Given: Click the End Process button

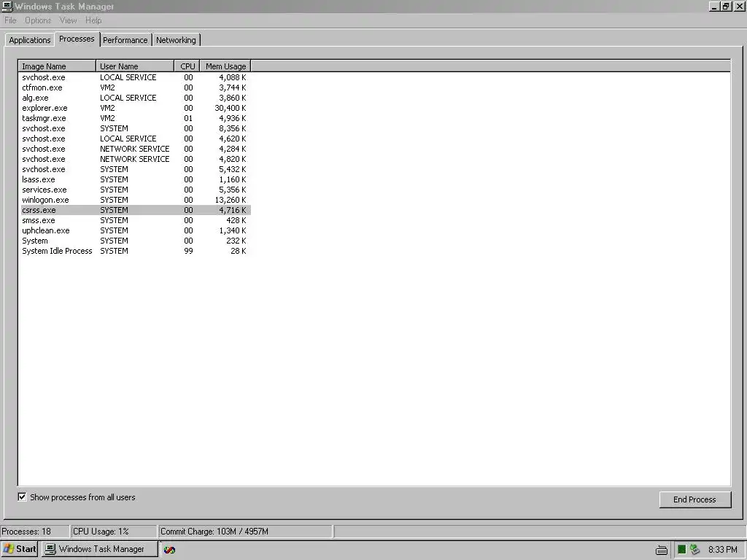Looking at the screenshot, I should tap(694, 499).
